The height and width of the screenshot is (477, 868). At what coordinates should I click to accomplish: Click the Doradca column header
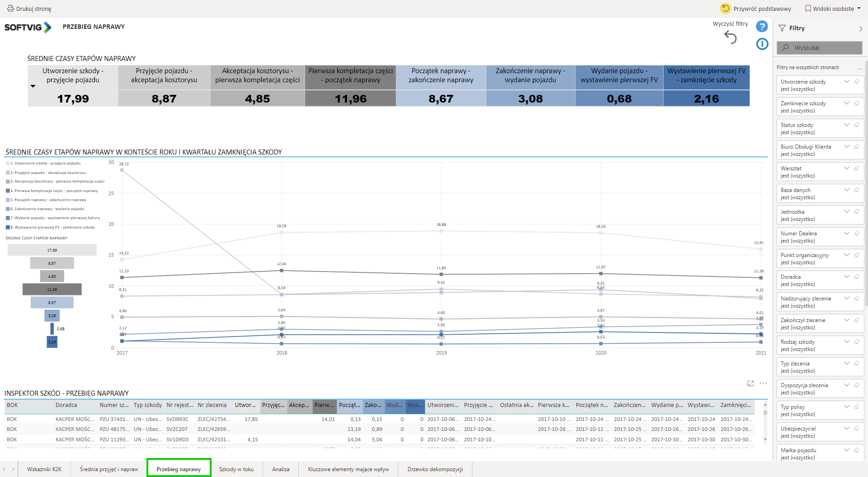click(x=66, y=405)
